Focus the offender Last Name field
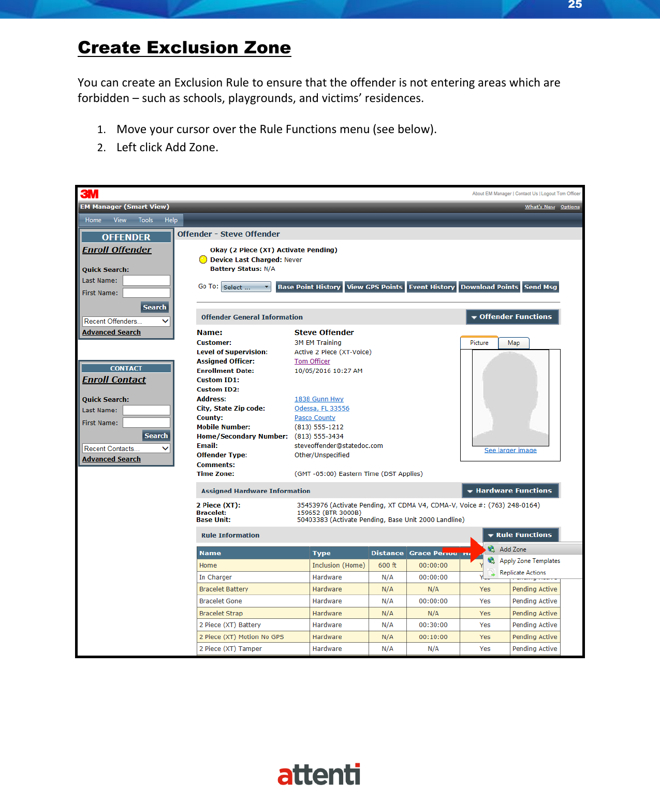660x812 pixels. (146, 281)
